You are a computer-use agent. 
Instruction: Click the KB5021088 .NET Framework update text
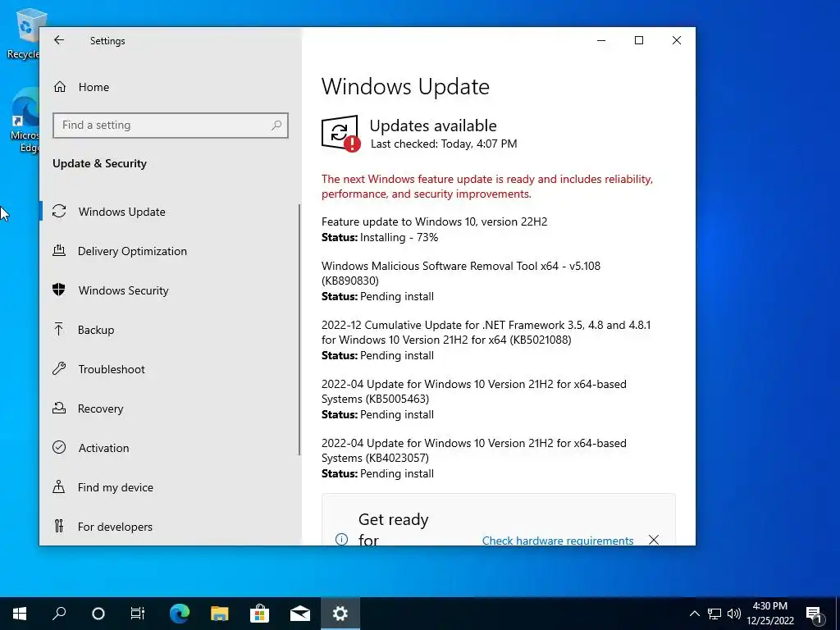[486, 332]
